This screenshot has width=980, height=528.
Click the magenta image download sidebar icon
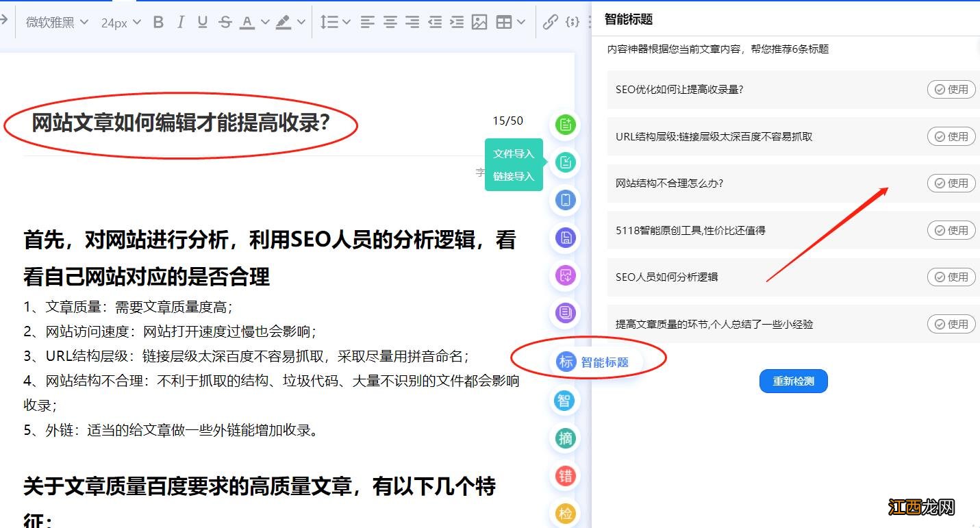(566, 275)
